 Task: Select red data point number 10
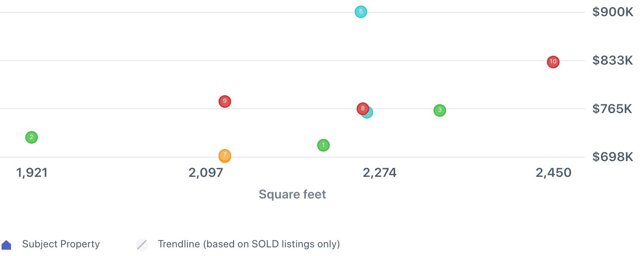tap(553, 62)
